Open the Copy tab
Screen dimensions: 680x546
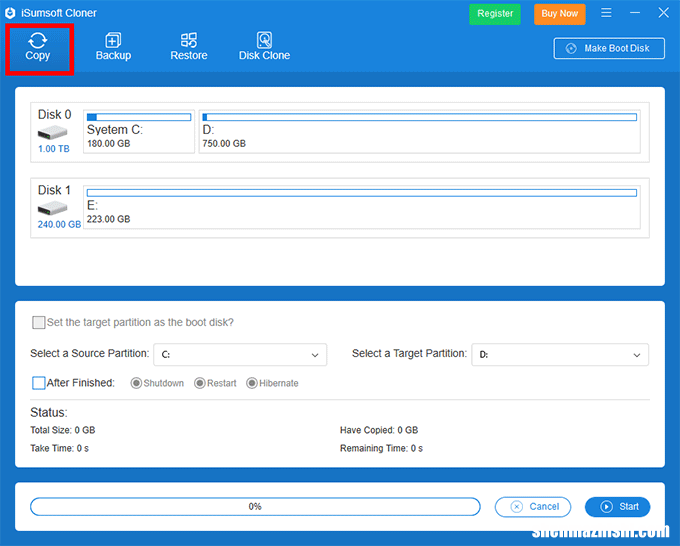(x=38, y=48)
